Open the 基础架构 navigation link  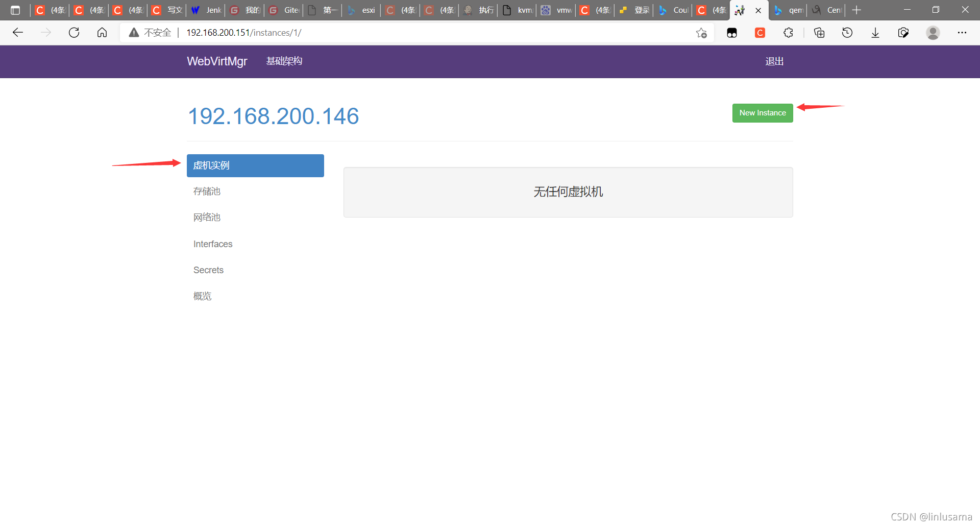[284, 61]
